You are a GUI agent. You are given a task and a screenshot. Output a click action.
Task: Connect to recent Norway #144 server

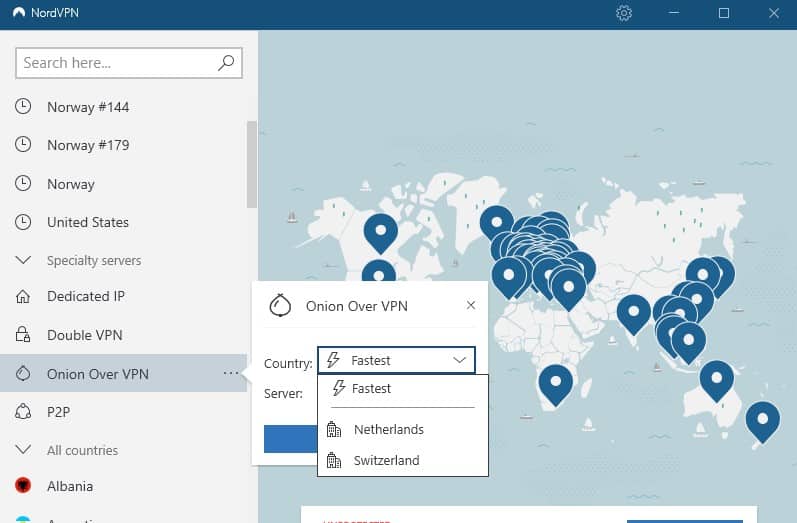pos(88,107)
